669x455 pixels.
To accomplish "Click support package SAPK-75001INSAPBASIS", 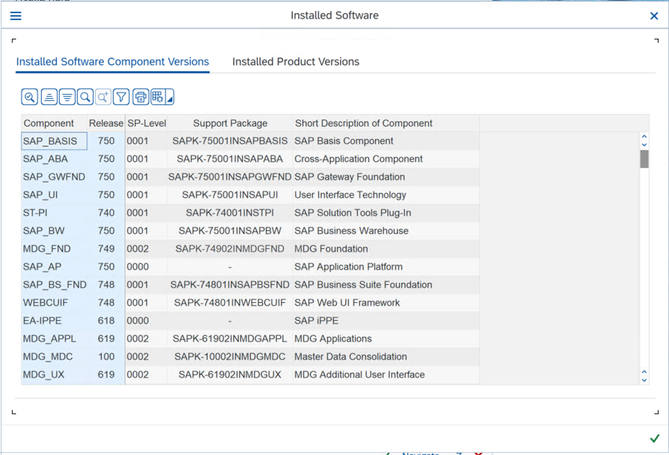I will click(x=230, y=141).
